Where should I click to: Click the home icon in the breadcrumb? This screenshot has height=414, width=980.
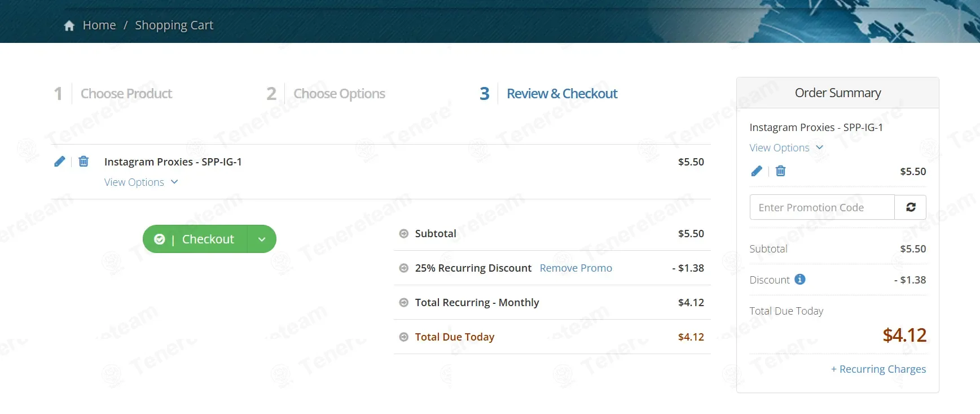click(69, 25)
